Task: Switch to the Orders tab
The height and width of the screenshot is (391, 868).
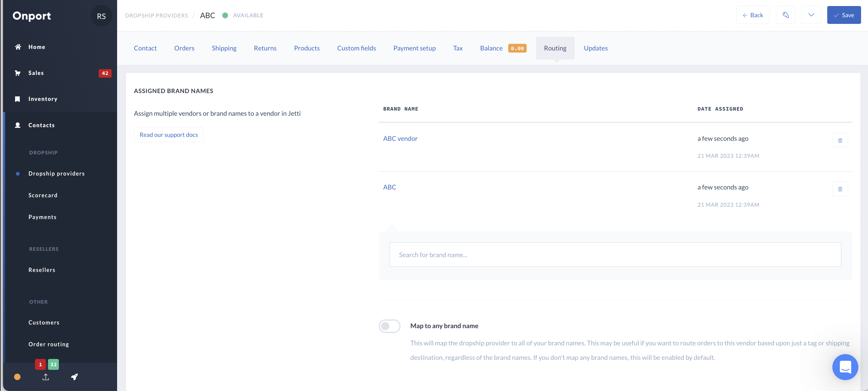Action: tap(184, 48)
